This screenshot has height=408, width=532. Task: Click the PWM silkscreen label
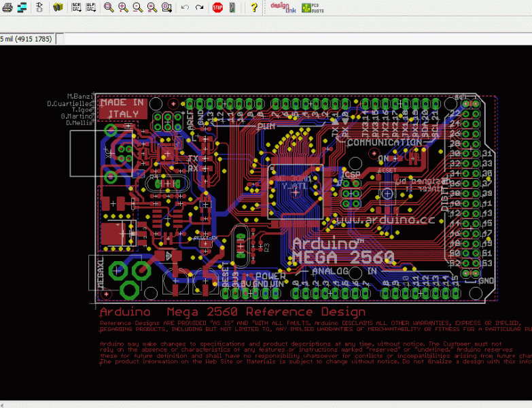[x=266, y=127]
